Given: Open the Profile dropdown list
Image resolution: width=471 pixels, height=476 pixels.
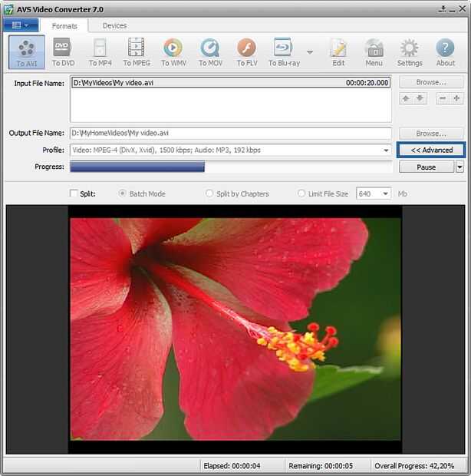Looking at the screenshot, I should tap(386, 150).
